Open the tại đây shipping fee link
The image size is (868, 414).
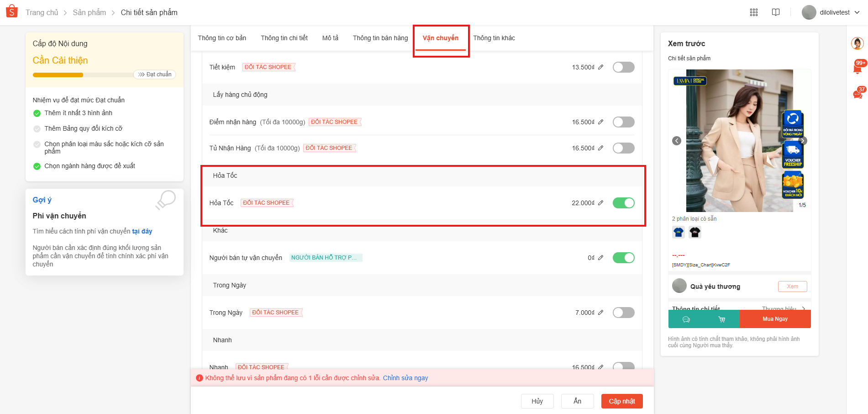point(142,231)
